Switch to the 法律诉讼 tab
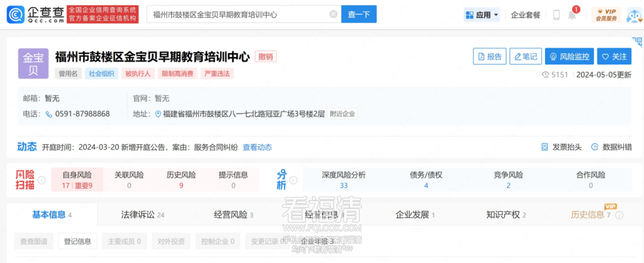This screenshot has width=644, height=263. pos(143,215)
